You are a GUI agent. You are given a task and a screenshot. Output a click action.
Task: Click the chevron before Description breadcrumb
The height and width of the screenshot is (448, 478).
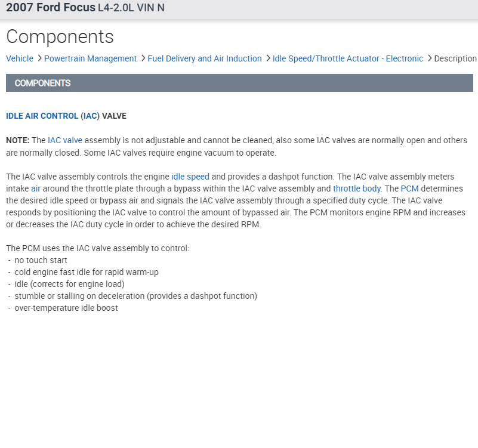(429, 58)
